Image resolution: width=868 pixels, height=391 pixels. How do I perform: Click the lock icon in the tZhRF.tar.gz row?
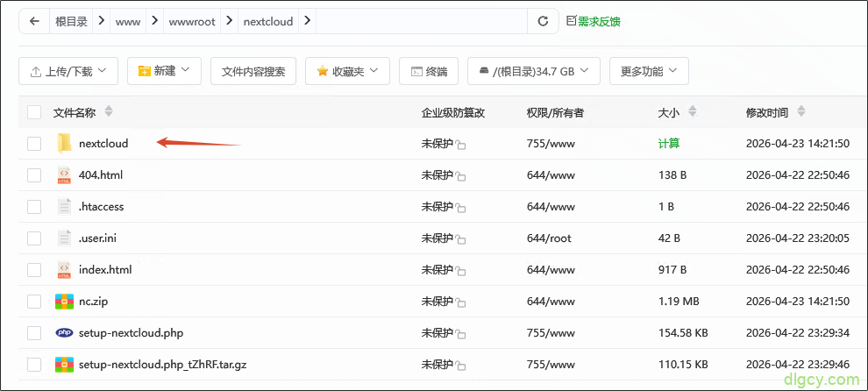[x=460, y=366]
